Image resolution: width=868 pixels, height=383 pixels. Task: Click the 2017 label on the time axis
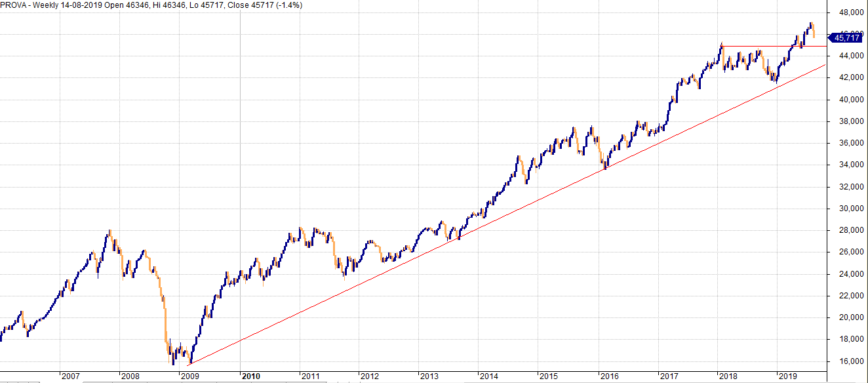[669, 376]
